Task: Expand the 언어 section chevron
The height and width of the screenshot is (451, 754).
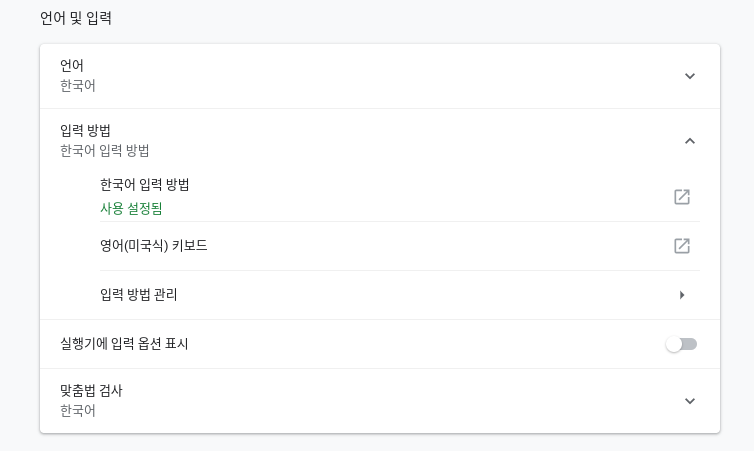Action: 690,76
